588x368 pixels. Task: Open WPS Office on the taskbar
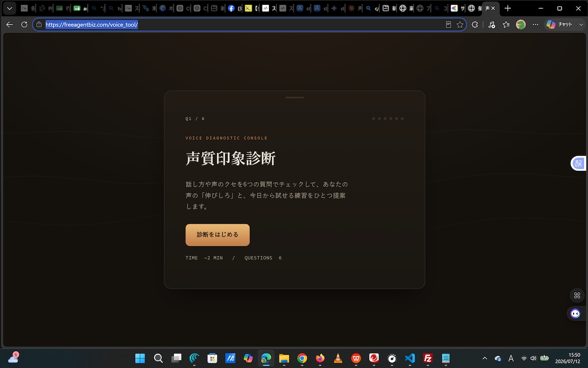[356, 358]
